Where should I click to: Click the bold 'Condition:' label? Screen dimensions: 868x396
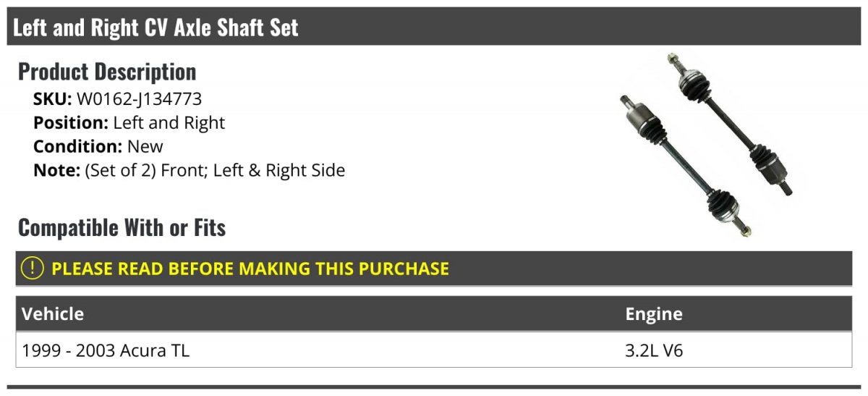coord(78,146)
